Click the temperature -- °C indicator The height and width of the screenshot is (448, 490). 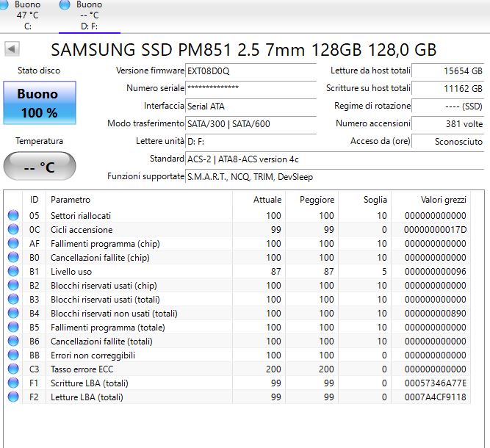click(x=40, y=166)
